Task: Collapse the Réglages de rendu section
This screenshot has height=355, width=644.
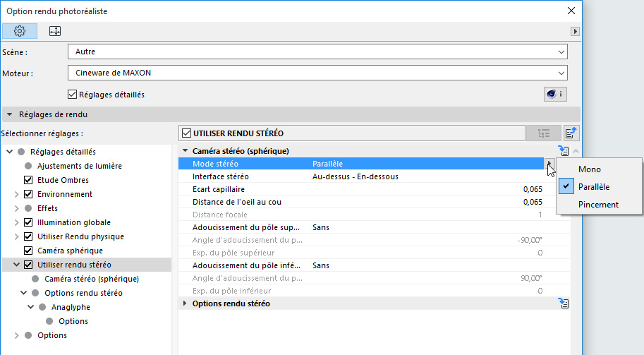Action: point(9,114)
